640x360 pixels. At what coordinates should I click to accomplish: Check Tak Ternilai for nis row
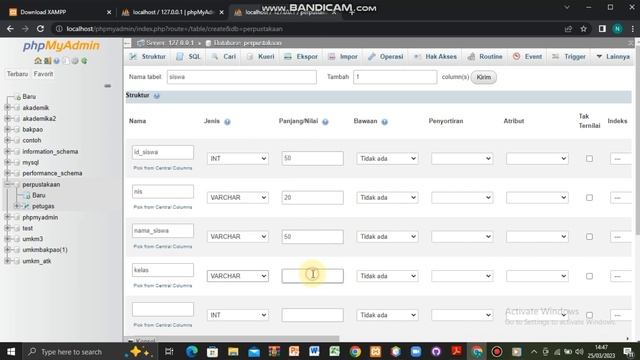click(589, 198)
